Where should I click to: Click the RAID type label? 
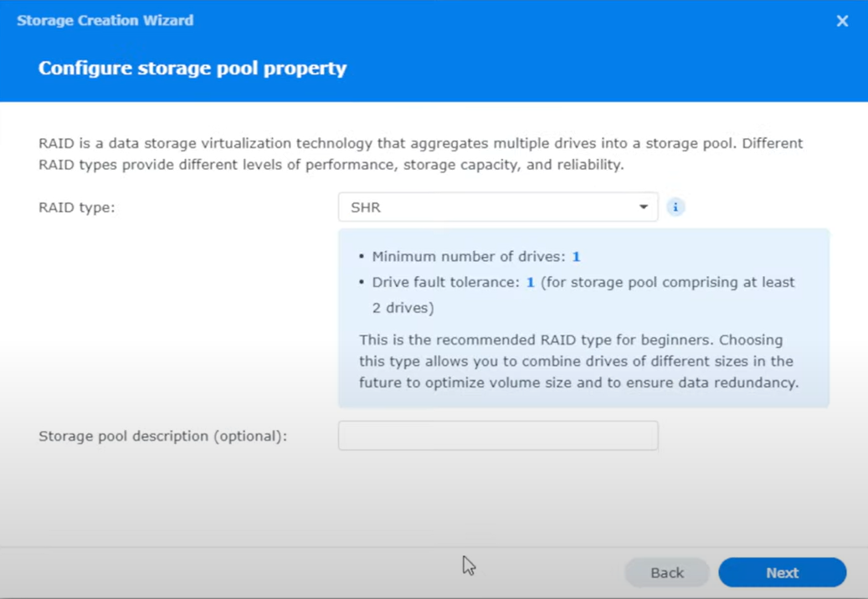77,207
